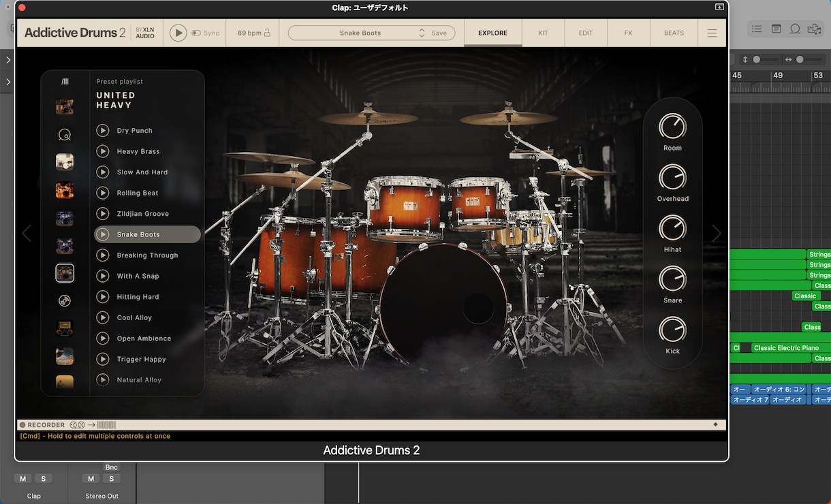Viewport: 831px width, 504px height.
Task: Play the With A Snap preset preview
Action: (103, 276)
